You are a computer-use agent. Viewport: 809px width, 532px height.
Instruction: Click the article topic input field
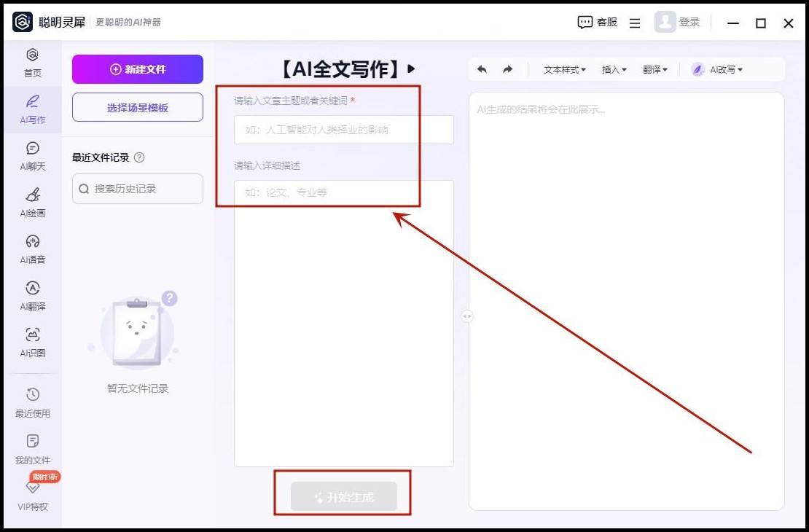[343, 129]
